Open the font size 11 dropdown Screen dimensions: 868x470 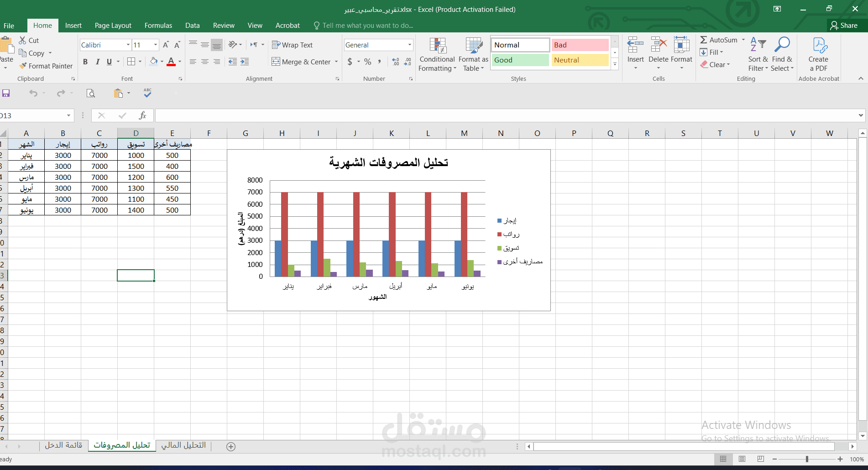pos(156,45)
